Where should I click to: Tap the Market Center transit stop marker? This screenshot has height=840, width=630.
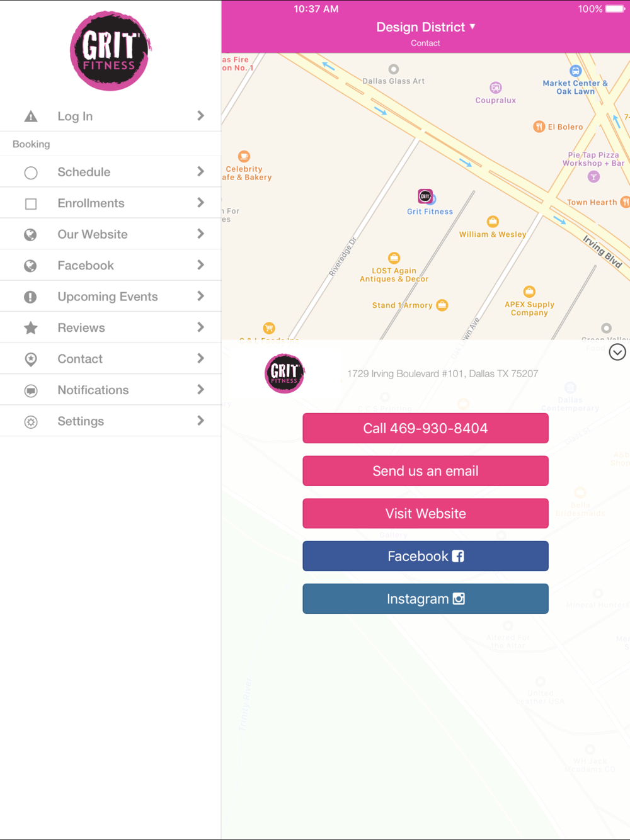pos(575,71)
